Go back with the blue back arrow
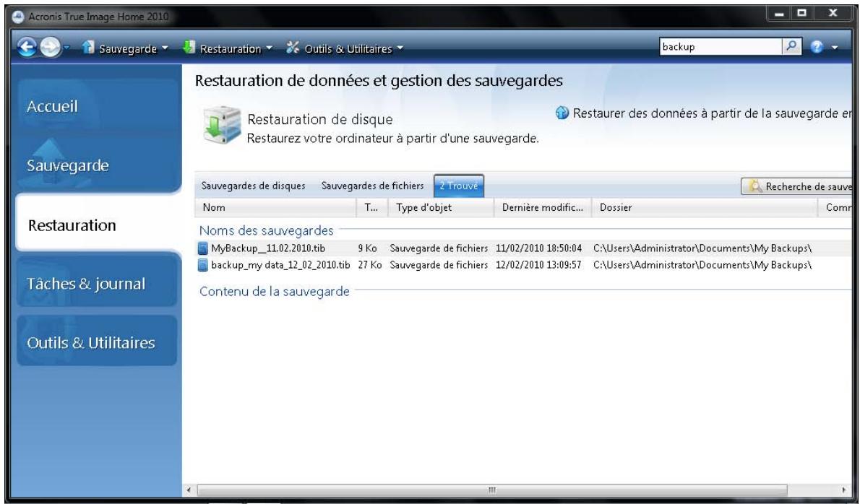Screen dimensions: 860x504 (x=27, y=48)
